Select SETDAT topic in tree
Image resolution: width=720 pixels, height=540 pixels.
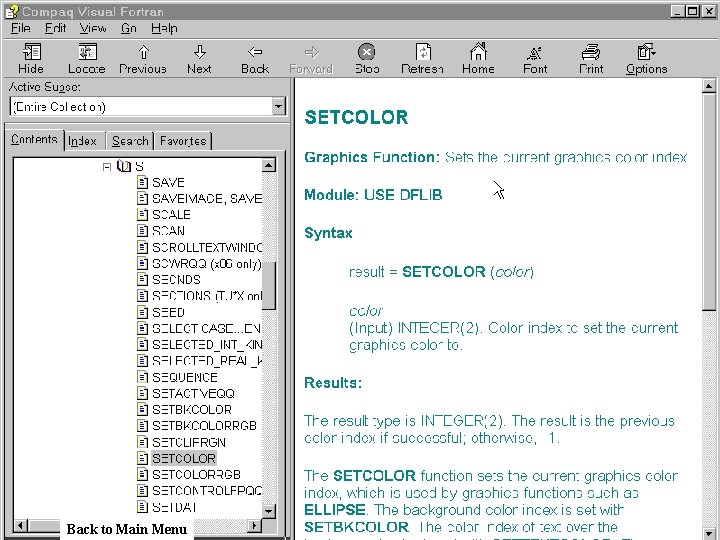[x=174, y=507]
